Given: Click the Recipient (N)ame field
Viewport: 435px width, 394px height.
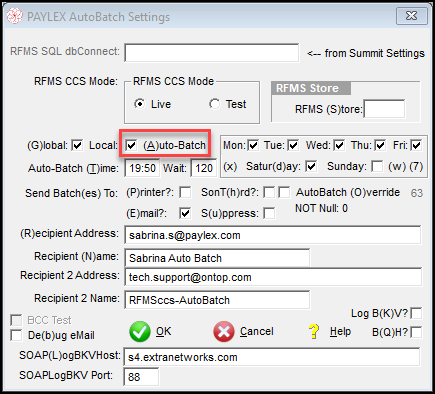Looking at the screenshot, I should point(217,258).
